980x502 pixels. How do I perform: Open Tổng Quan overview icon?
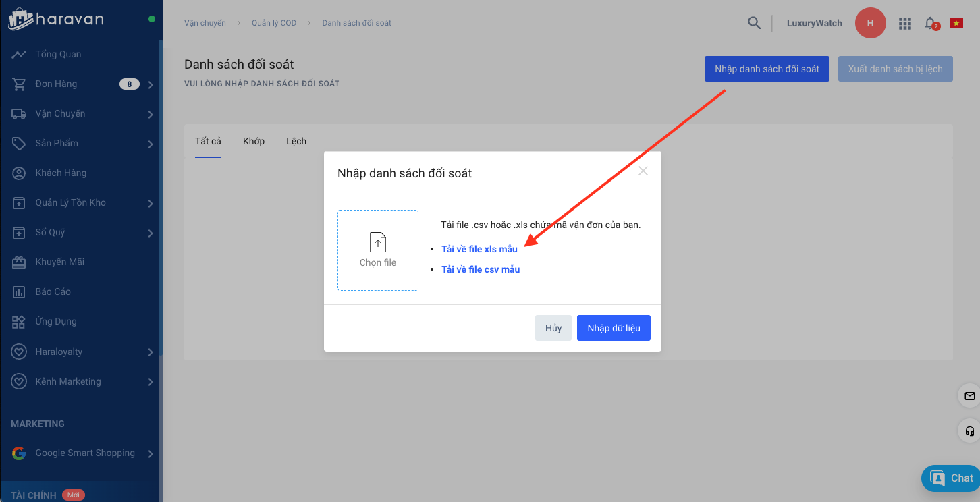point(19,55)
